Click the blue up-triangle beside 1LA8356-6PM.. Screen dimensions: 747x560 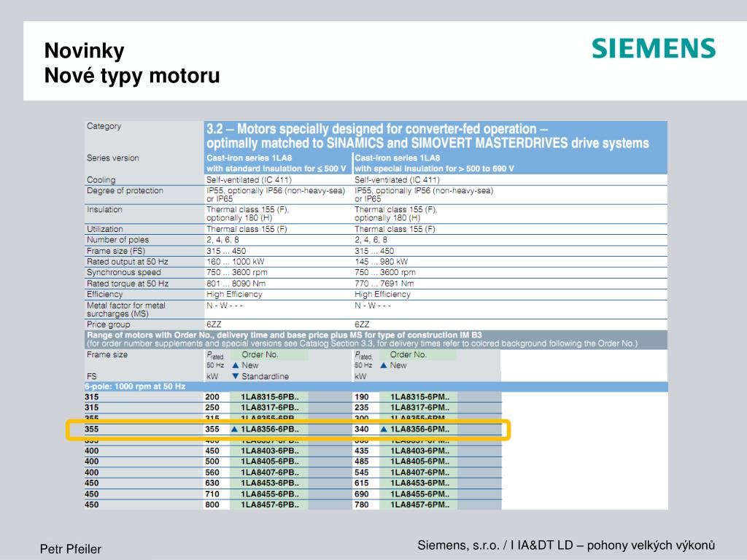tap(384, 429)
